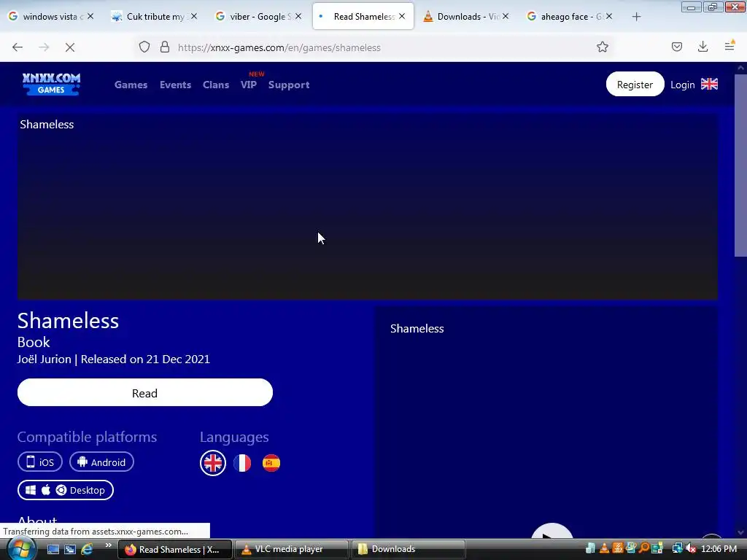Open the tracking protection shield icon
The image size is (747, 560).
click(144, 47)
